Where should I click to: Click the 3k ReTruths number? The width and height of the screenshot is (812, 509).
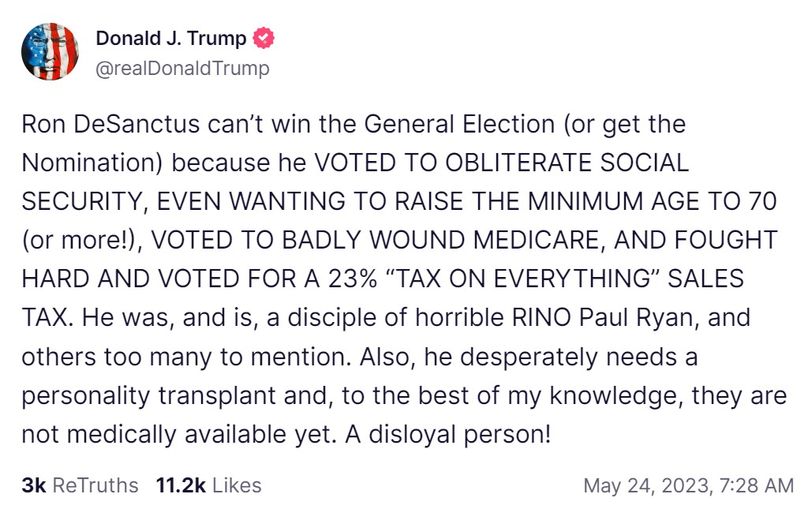click(x=33, y=485)
